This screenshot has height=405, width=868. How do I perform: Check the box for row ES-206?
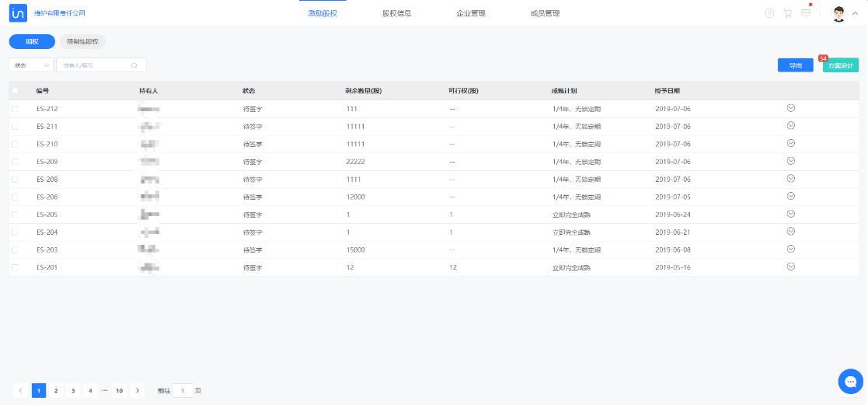click(15, 197)
